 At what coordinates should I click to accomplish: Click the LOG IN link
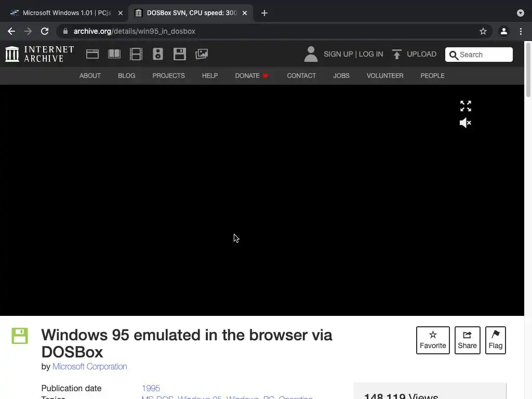tap(371, 54)
